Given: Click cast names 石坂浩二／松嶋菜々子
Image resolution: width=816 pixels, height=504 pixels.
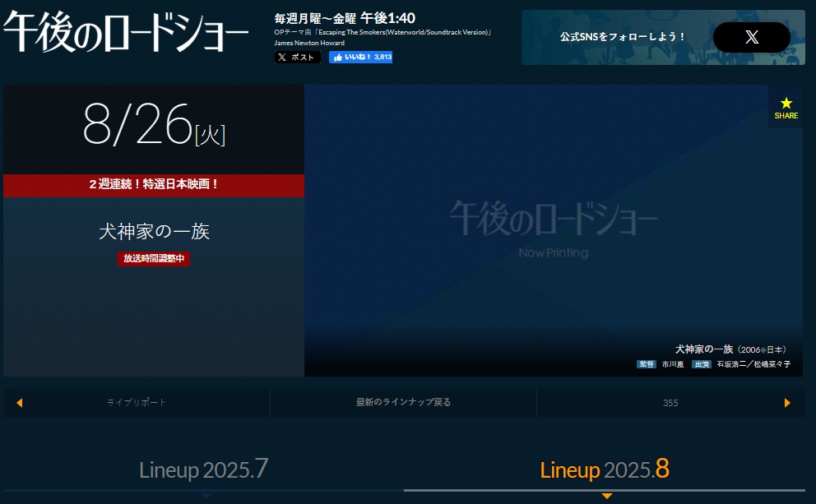Looking at the screenshot, I should click(753, 364).
